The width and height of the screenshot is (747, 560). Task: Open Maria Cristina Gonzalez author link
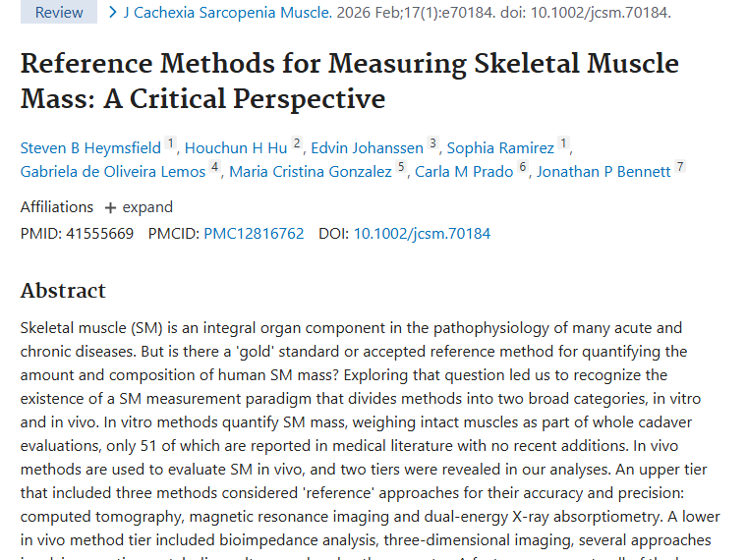pyautogui.click(x=310, y=172)
